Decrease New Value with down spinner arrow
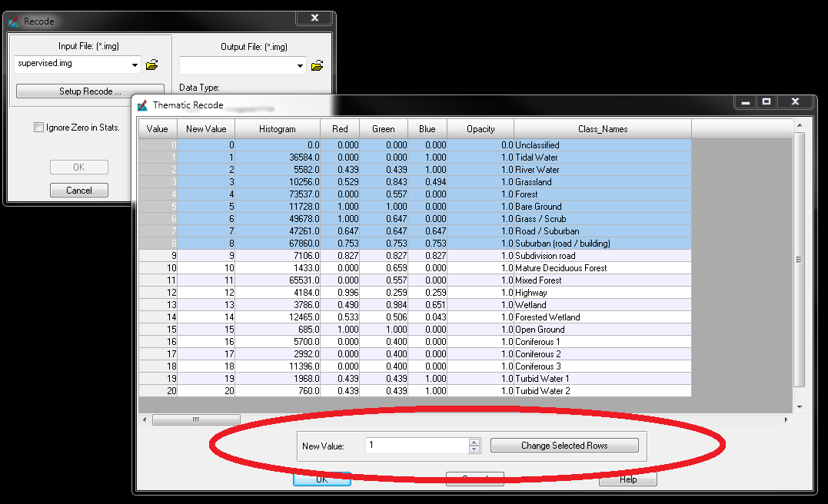828x504 pixels. [474, 449]
